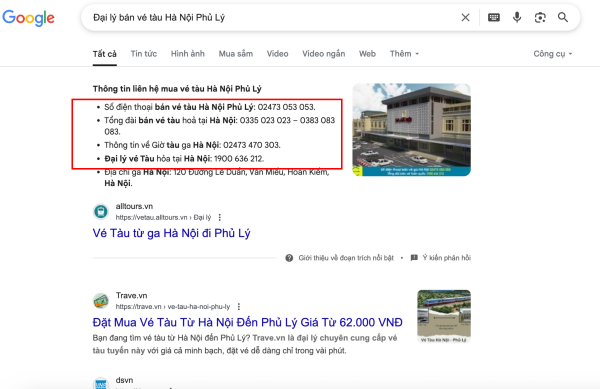This screenshot has height=389, width=600.
Task: Open Ý kiến phản hồi feedback link
Action: (447, 258)
